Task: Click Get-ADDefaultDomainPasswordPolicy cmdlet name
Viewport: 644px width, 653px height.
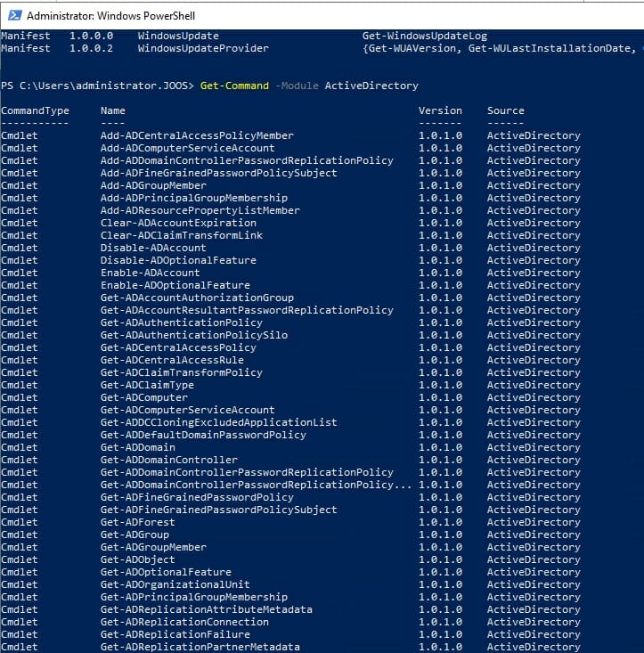Action: tap(203, 436)
